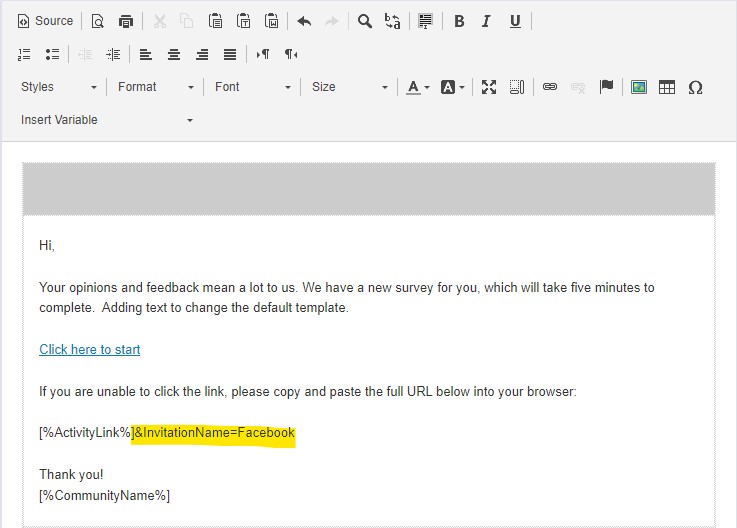Open the text color picker
The height and width of the screenshot is (528, 737).
coord(417,87)
